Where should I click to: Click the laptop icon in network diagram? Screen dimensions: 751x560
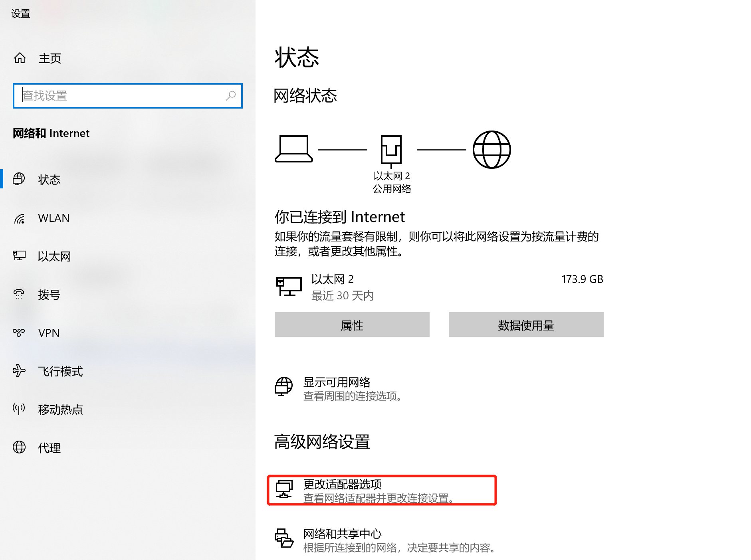[x=293, y=149]
